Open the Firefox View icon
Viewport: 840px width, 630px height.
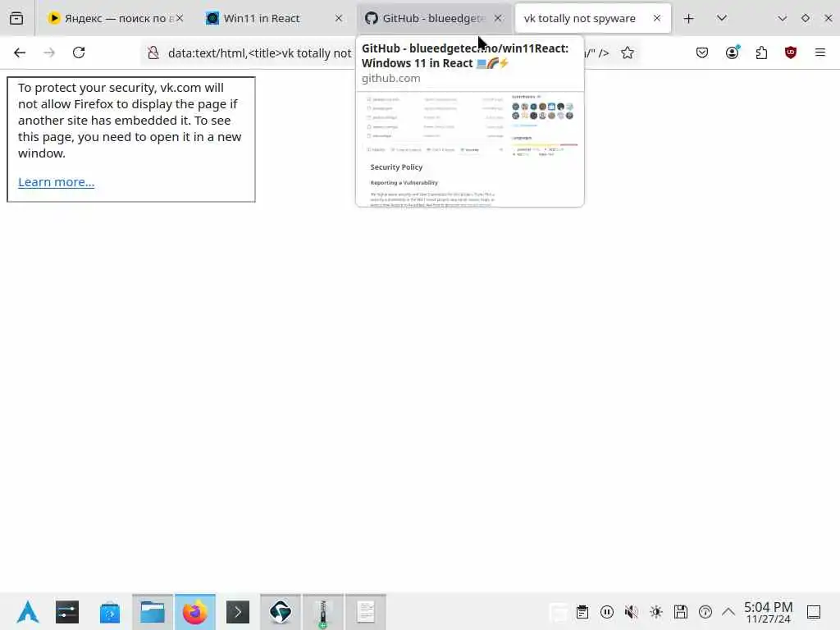pyautogui.click(x=16, y=18)
